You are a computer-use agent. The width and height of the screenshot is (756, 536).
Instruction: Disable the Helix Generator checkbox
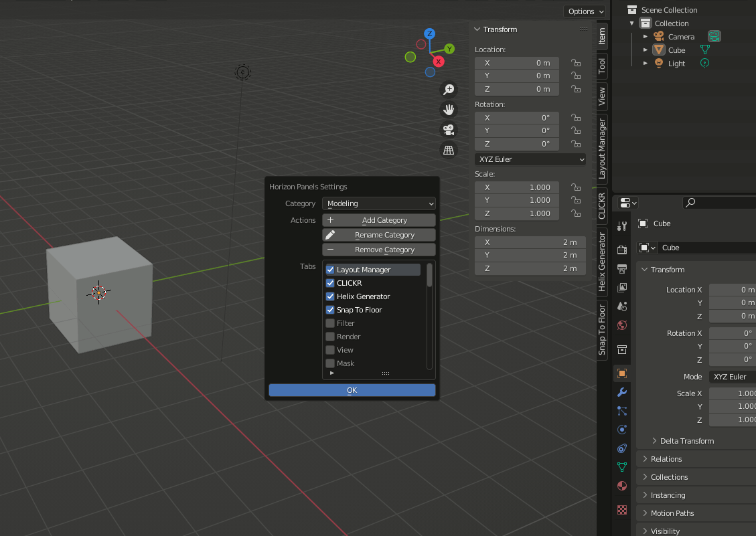pyautogui.click(x=330, y=296)
